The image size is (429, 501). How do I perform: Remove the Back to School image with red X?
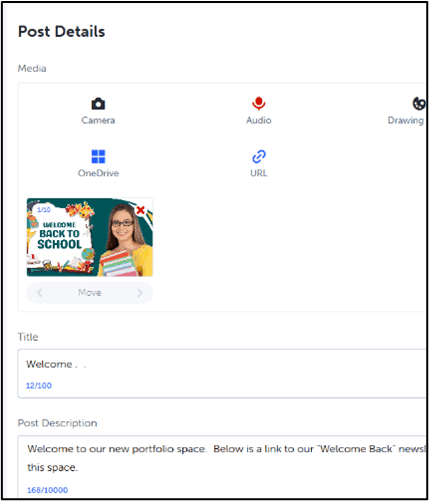tap(141, 210)
